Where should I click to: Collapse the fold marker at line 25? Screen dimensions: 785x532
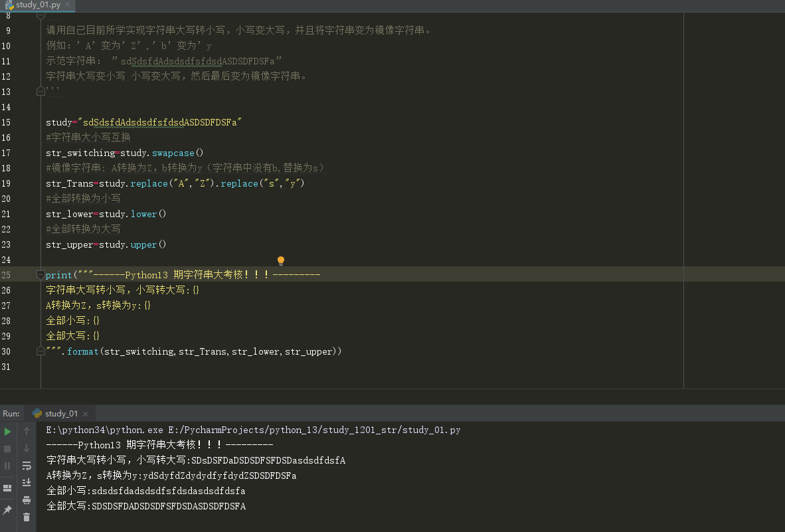tap(41, 275)
